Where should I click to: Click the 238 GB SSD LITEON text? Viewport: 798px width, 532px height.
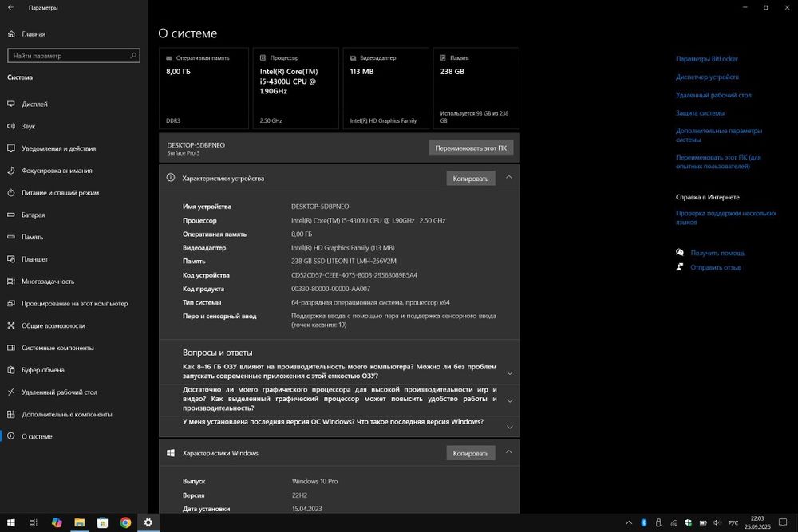coord(343,262)
